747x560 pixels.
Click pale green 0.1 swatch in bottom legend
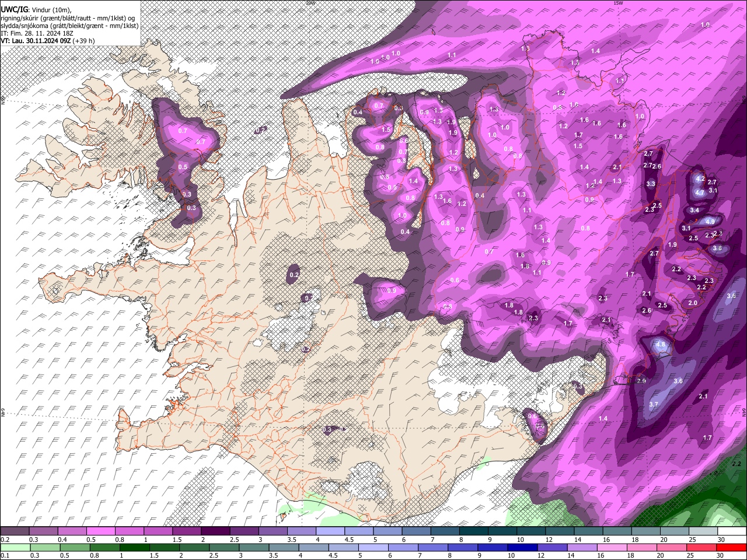click(15, 547)
